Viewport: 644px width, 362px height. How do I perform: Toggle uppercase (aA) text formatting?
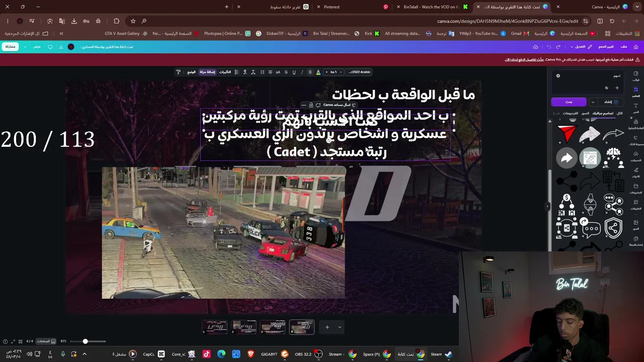point(278,72)
